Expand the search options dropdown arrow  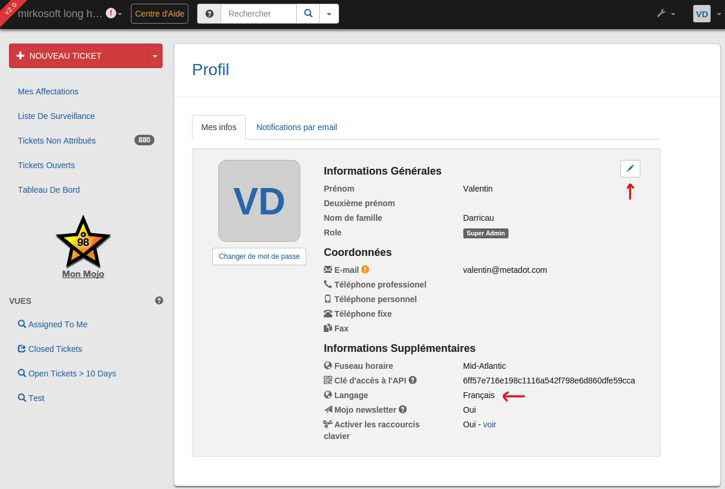point(330,14)
